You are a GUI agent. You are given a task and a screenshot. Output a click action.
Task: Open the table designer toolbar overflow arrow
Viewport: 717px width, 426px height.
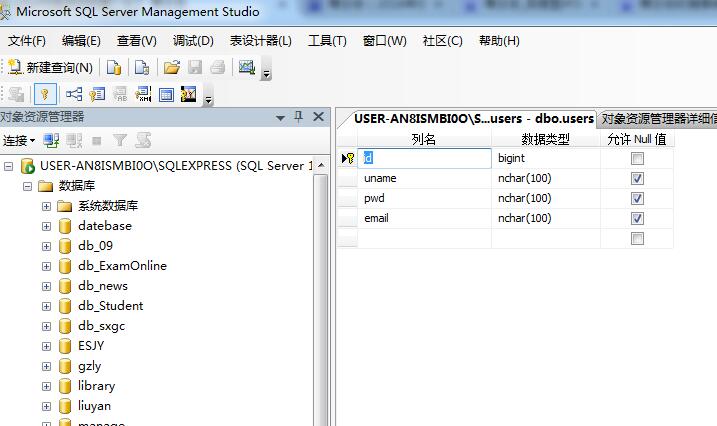coord(208,100)
